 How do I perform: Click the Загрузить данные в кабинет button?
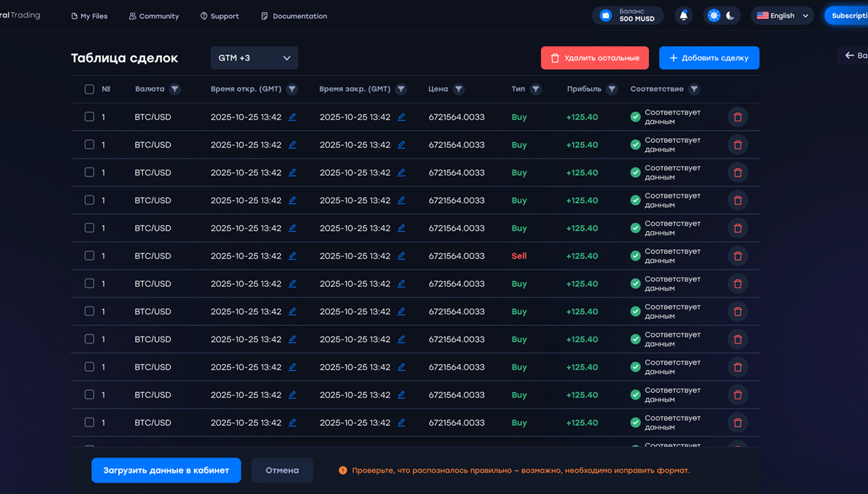[x=166, y=470]
